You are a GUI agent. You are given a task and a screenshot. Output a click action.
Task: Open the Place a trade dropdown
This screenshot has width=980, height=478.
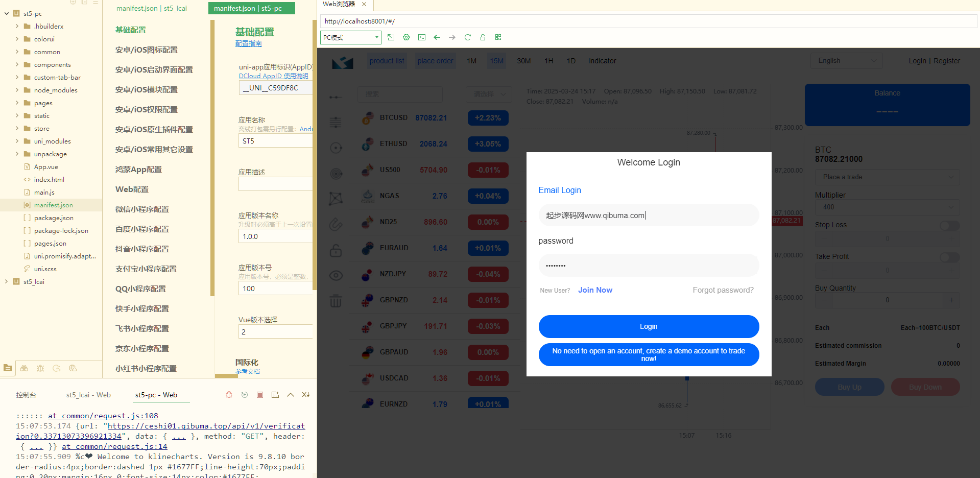(887, 177)
